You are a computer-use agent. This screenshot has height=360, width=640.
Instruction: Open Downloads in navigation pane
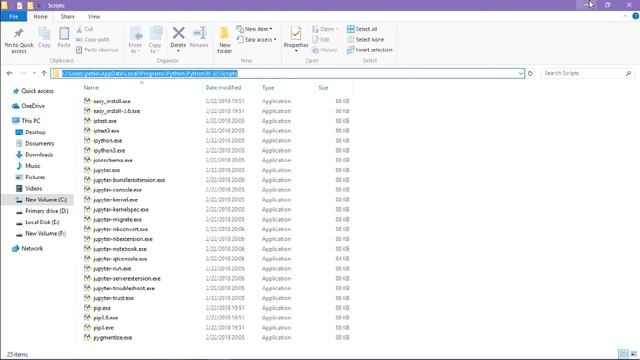pyautogui.click(x=34, y=155)
